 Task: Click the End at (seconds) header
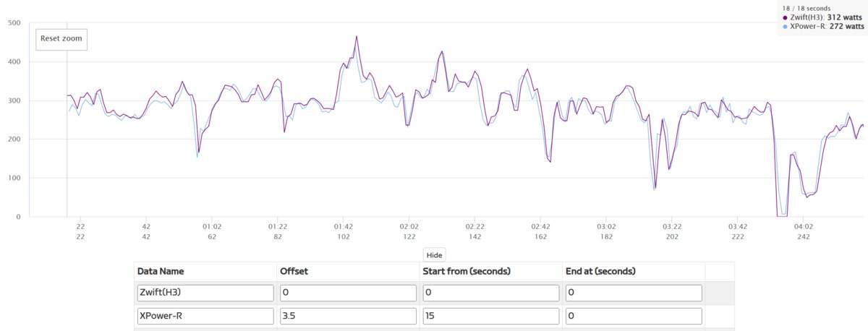(600, 272)
